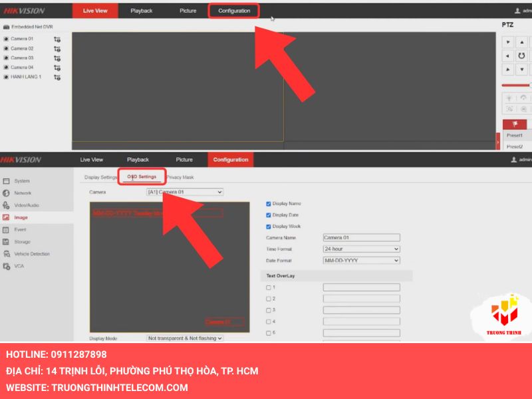Select Preset1 in the PTZ preset list
The width and height of the screenshot is (532, 399).
(x=515, y=136)
